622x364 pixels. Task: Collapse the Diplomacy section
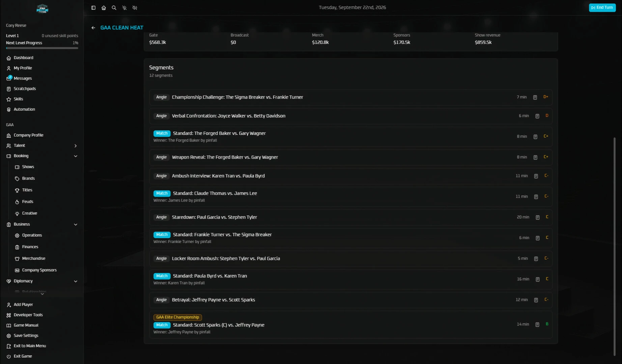[76, 281]
